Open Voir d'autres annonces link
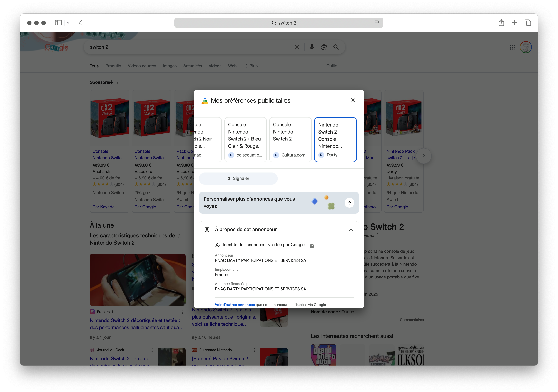 point(234,304)
